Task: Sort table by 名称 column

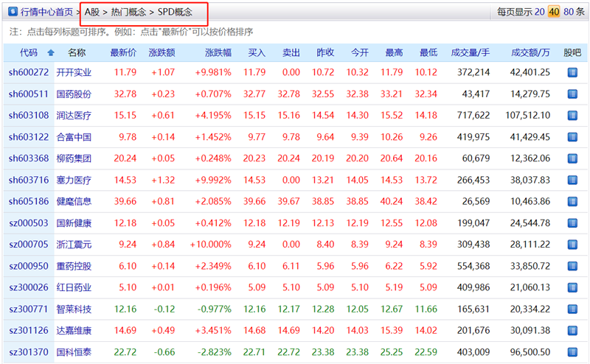Action: [77, 52]
